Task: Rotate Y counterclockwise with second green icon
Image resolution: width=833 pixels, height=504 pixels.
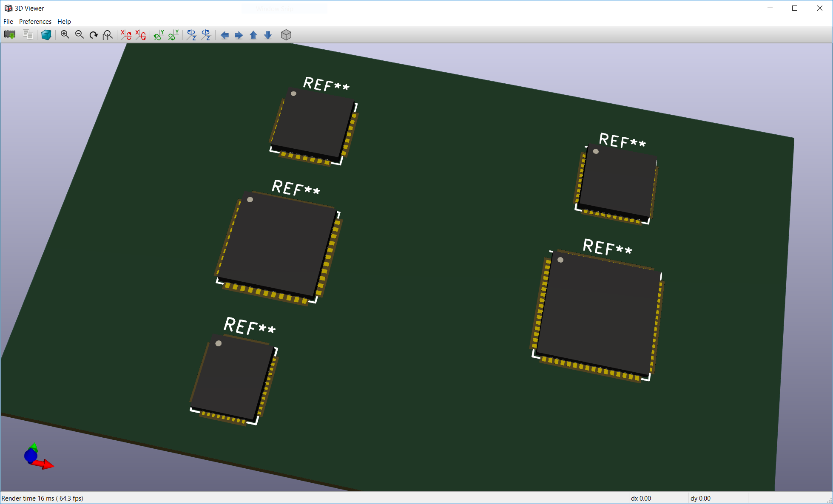Action: [173, 35]
